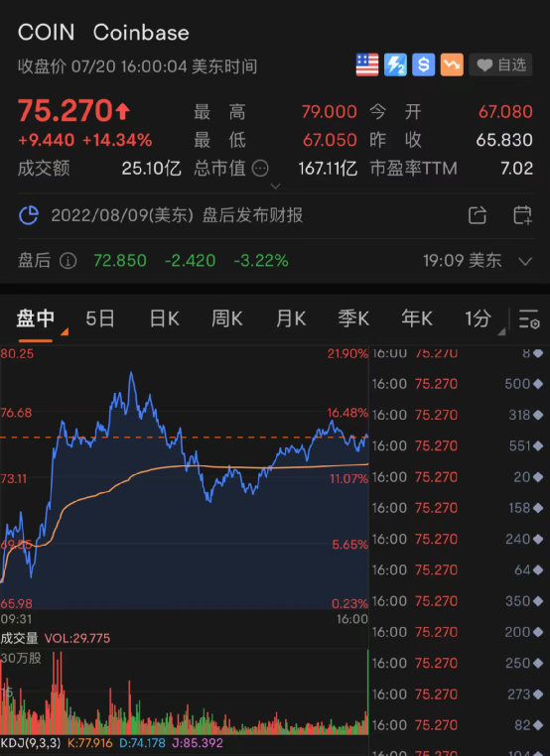550x756 pixels.
Task: Tap the ellipsis icon beside 总市值
Action: click(x=260, y=169)
